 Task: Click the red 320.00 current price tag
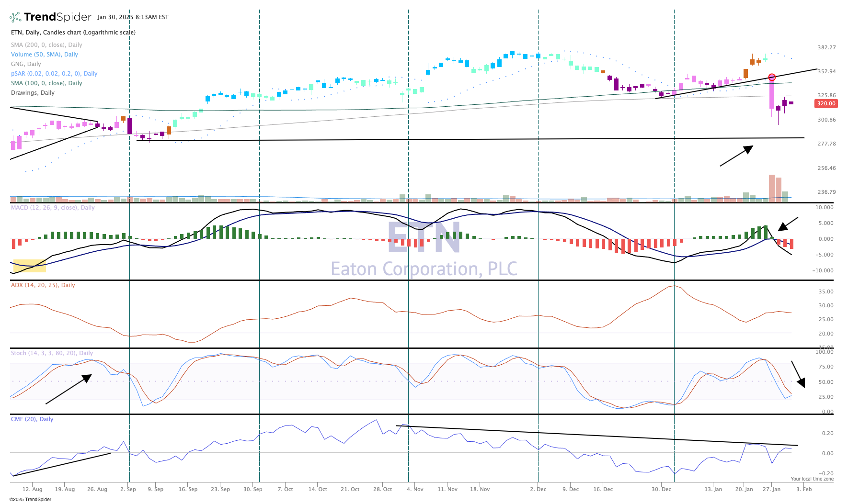826,103
